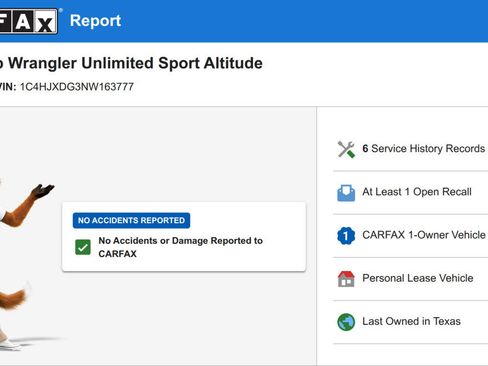Open 6 Service History Records
Image resolution: width=488 pixels, height=366 pixels.
click(x=411, y=149)
